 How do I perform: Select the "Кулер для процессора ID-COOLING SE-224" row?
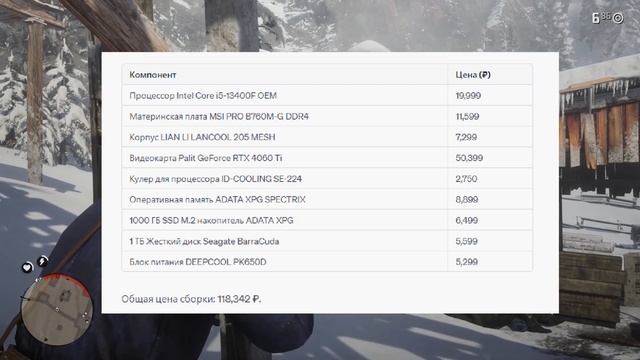point(327,178)
